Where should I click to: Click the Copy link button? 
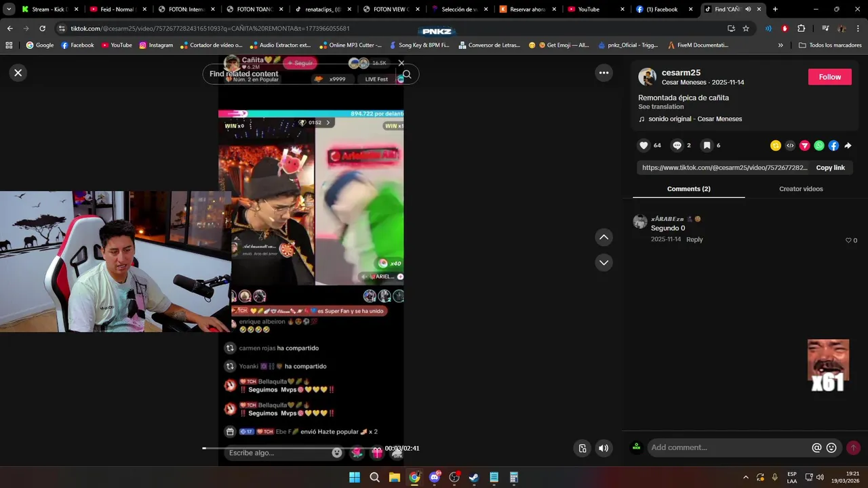(x=830, y=167)
